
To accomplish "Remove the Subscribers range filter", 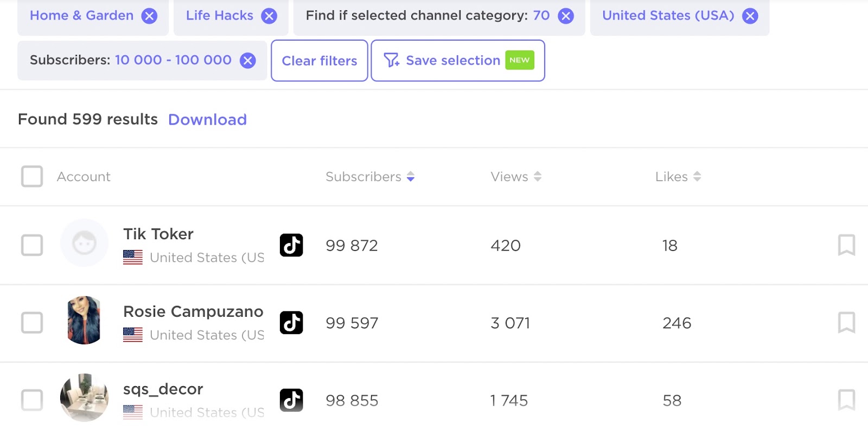I will point(248,60).
